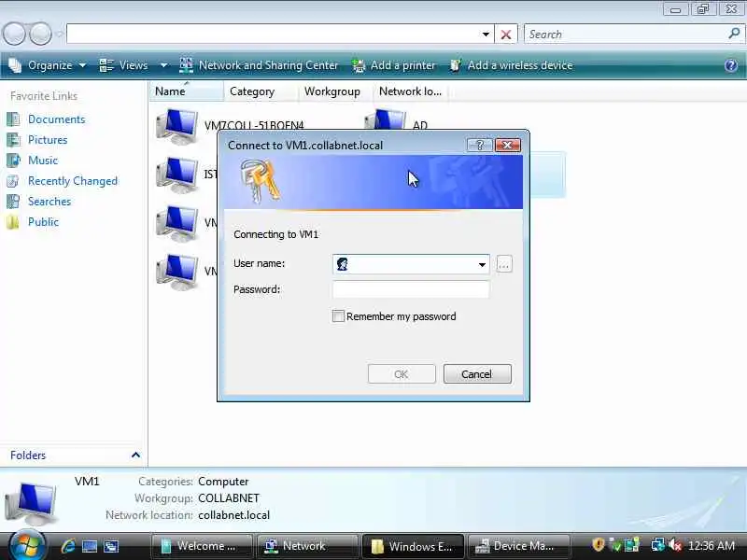
Task: Sort by the Category column header
Action: click(x=261, y=91)
